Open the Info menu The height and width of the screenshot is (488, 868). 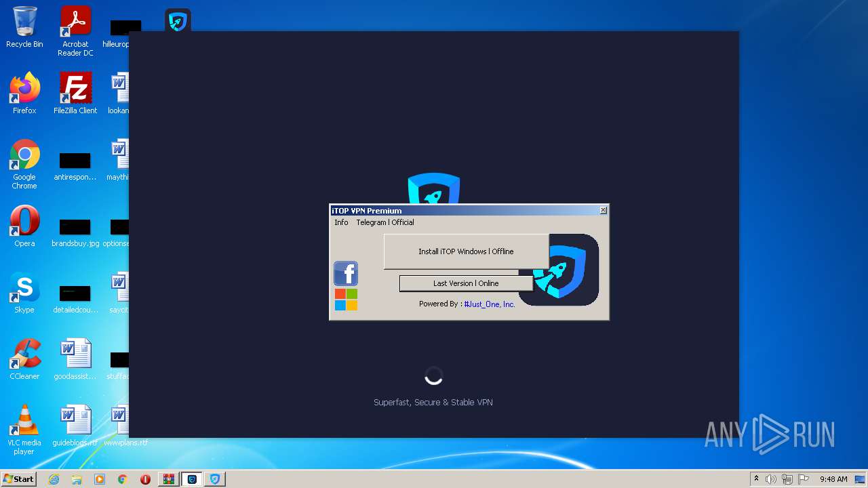[341, 222]
